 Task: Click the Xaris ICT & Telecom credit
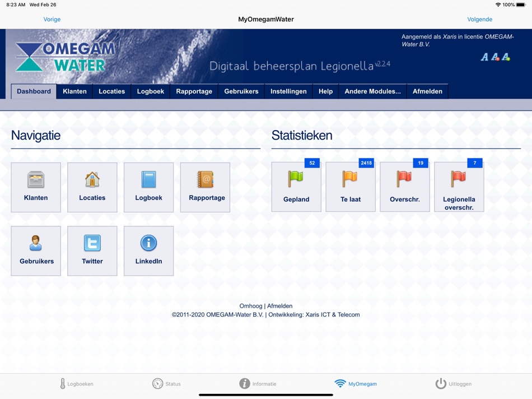tap(333, 315)
